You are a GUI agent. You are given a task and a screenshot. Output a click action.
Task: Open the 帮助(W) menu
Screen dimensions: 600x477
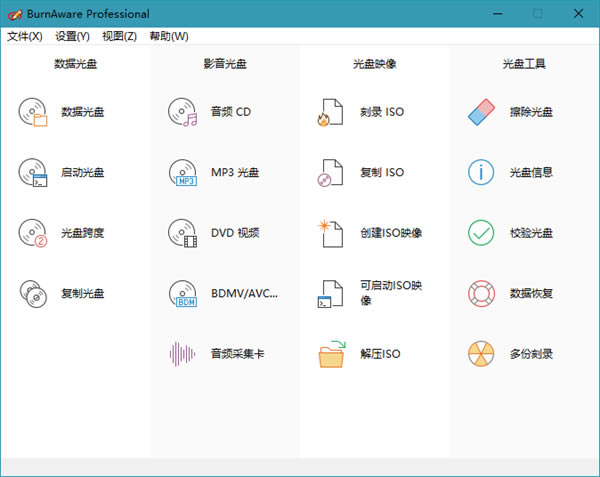[168, 36]
